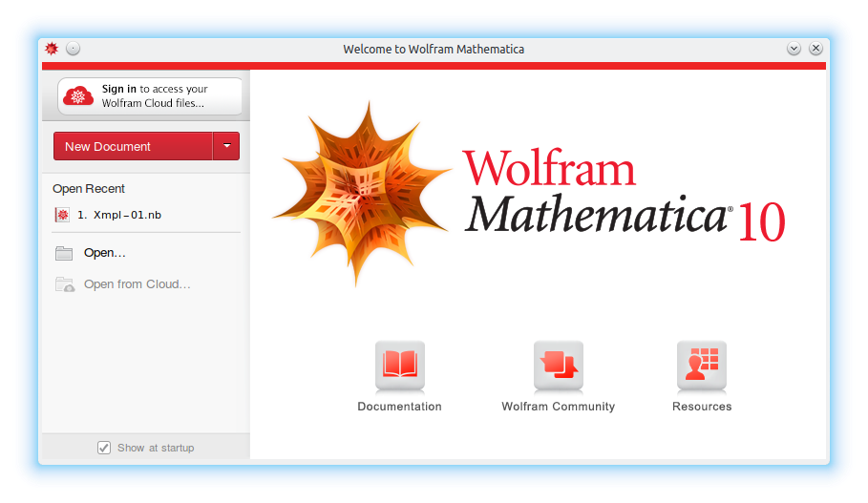Expand the New Document dropdown arrow
868x503 pixels.
click(226, 146)
